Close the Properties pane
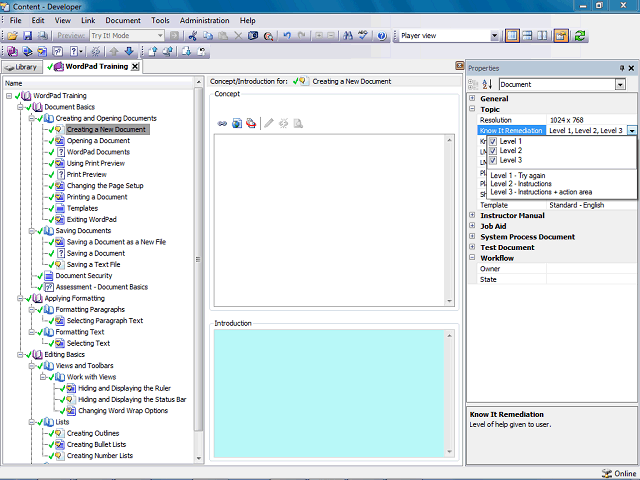Viewport: 640px width, 480px height. click(x=631, y=68)
